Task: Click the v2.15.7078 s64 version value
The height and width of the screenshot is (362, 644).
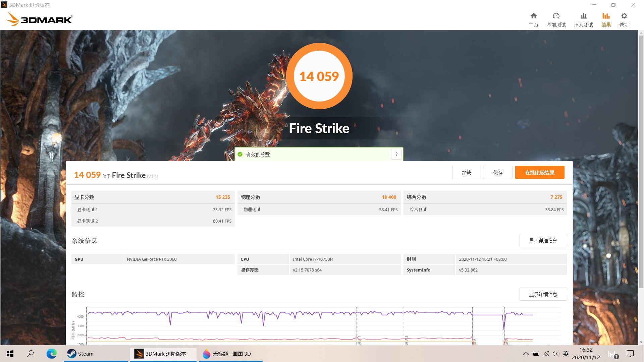Action: 307,270
